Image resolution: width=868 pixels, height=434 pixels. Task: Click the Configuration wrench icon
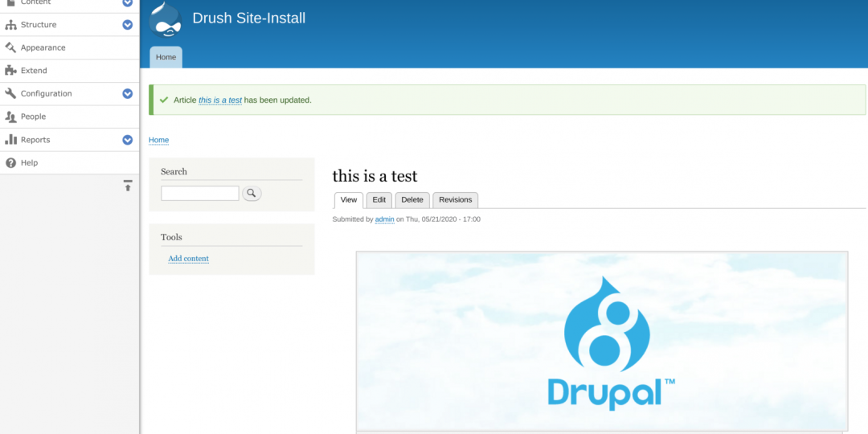click(10, 93)
